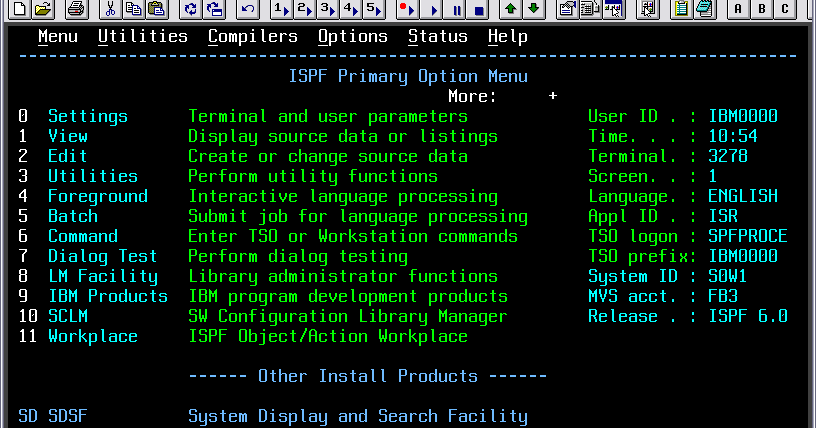816x428 pixels.
Task: Select option 5 Batch
Action: 73,216
